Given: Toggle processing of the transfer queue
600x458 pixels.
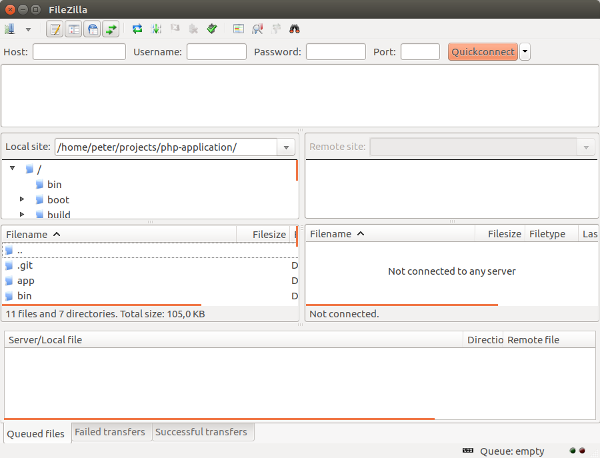Looking at the screenshot, I should pyautogui.click(x=156, y=29).
